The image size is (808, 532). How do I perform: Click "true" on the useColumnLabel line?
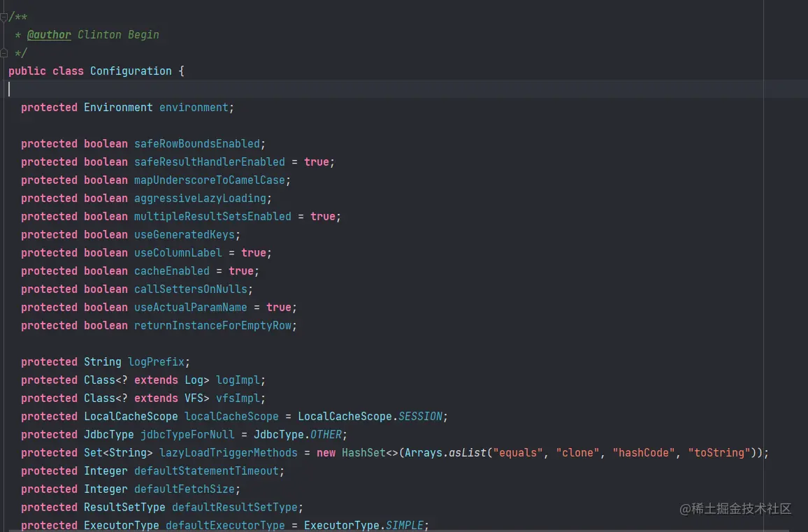click(254, 252)
